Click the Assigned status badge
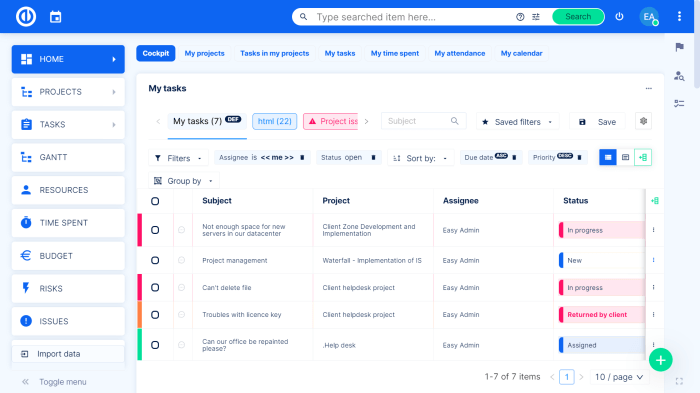This screenshot has width=700, height=393. pos(602,345)
